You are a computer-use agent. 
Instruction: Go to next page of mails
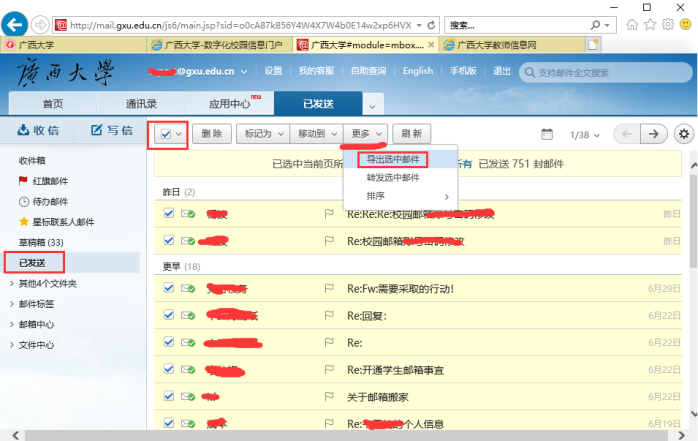click(x=653, y=134)
